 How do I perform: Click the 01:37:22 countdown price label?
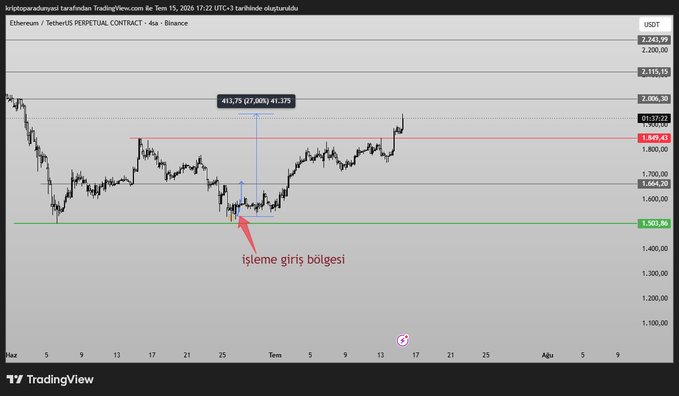point(654,118)
